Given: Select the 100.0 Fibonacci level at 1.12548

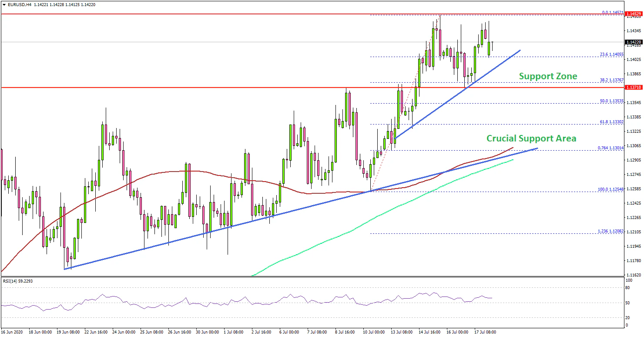Looking at the screenshot, I should pyautogui.click(x=611, y=189).
